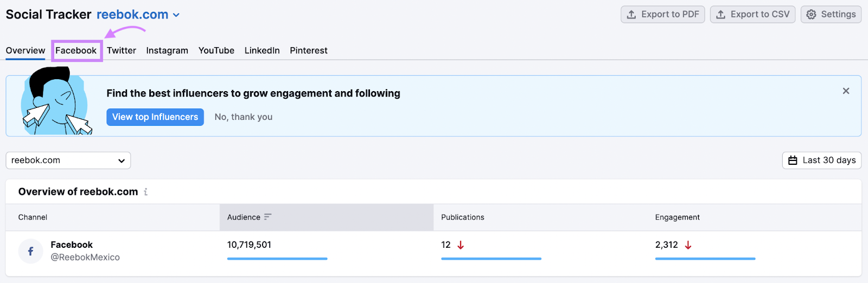Open the Settings gear button
The image size is (868, 283).
coord(831,15)
